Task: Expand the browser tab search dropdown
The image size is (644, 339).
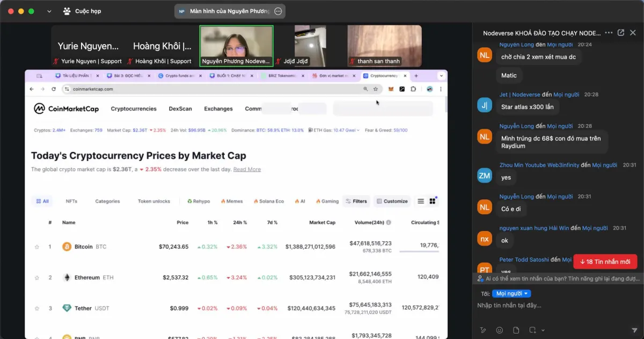Action: coord(441,76)
